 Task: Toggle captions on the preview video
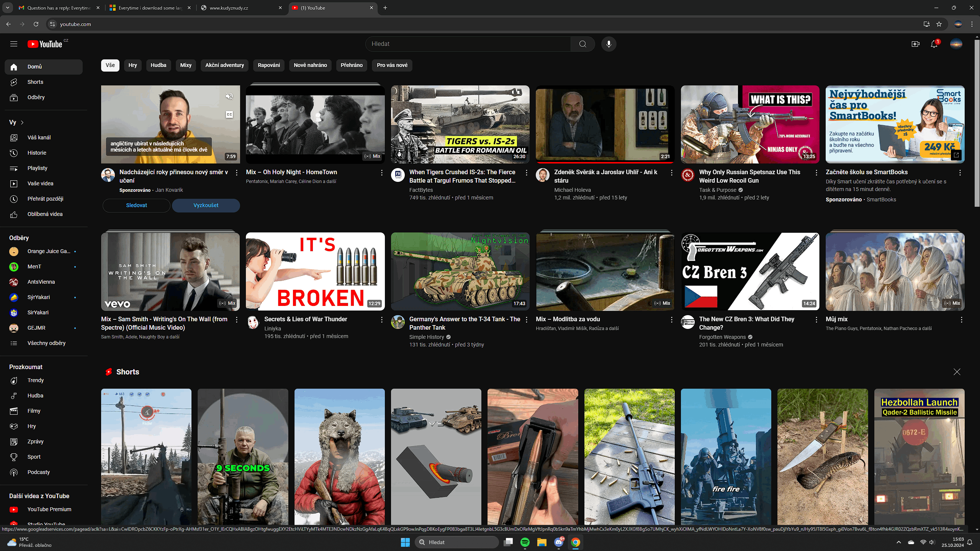229,114
